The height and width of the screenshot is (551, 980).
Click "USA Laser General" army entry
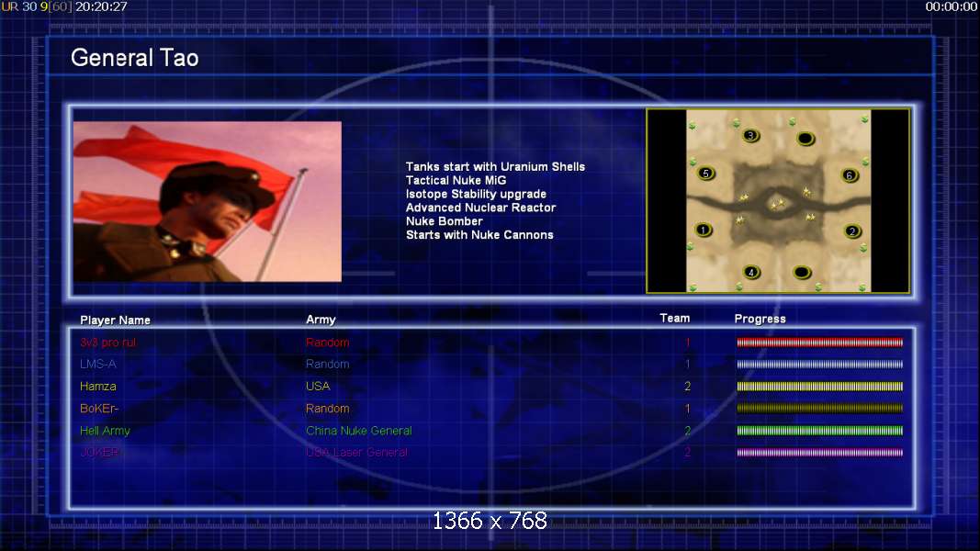point(356,453)
